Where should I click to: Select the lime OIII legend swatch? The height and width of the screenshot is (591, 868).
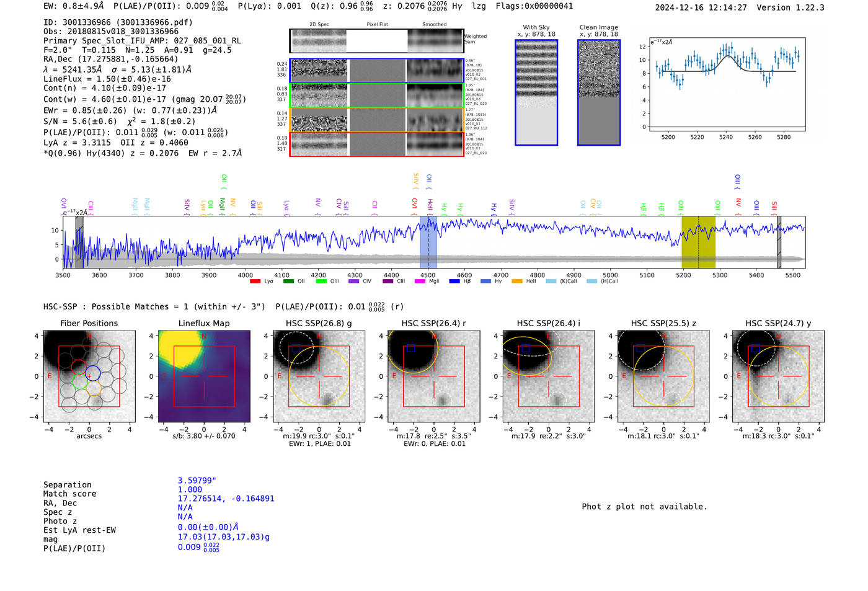click(321, 282)
